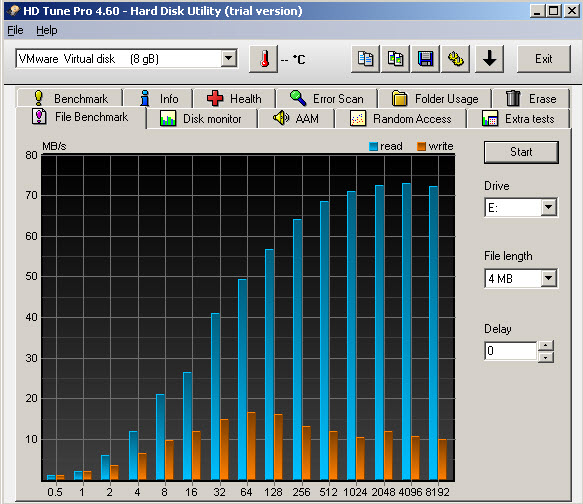Click the Exit button

544,59
